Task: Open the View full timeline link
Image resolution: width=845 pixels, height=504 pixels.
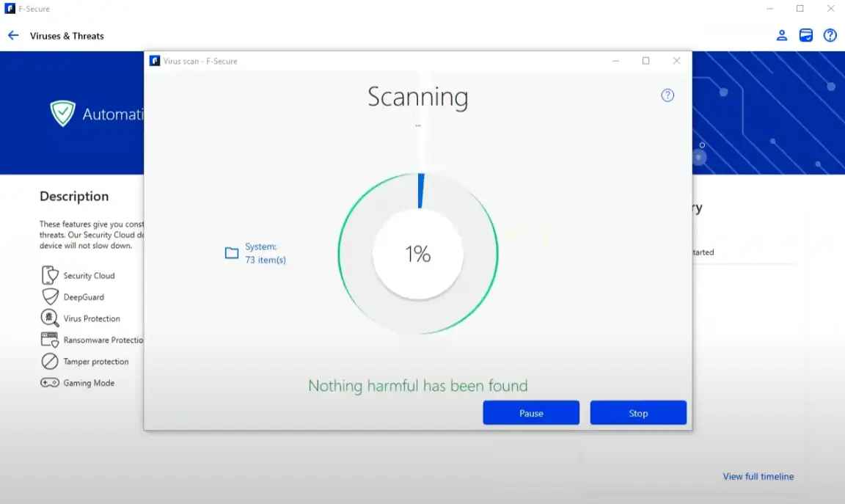Action: (x=758, y=476)
